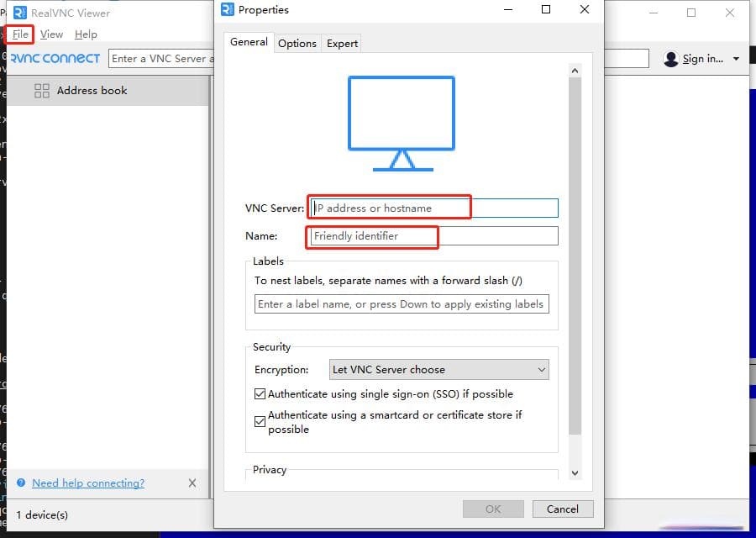This screenshot has width=756, height=538.
Task: Click the 1 device(s) status text
Action: (42, 514)
